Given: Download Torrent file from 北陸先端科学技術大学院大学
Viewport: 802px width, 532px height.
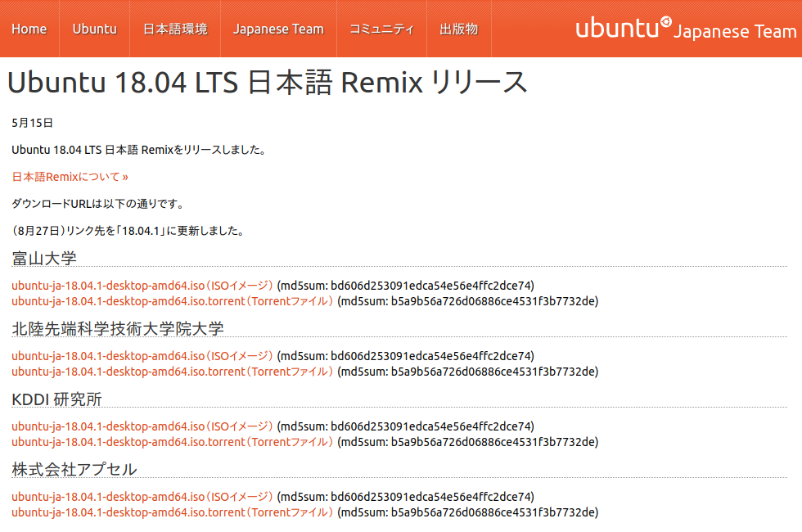Looking at the screenshot, I should pos(173,372).
